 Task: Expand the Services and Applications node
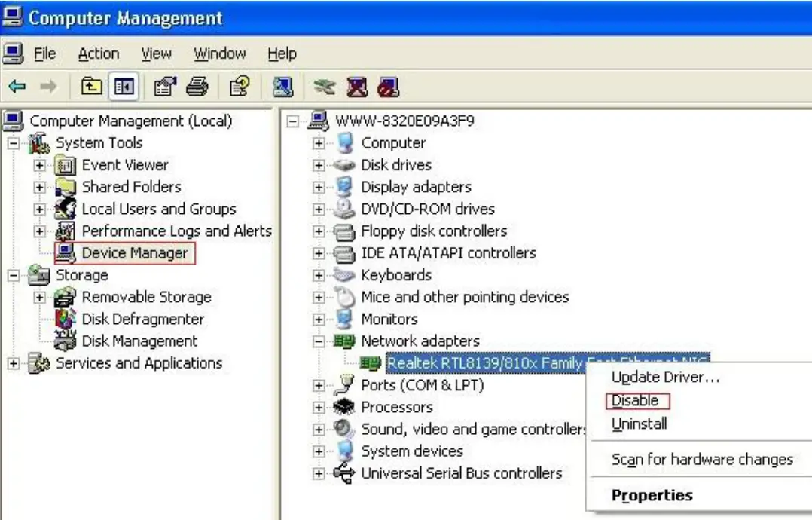click(x=14, y=363)
